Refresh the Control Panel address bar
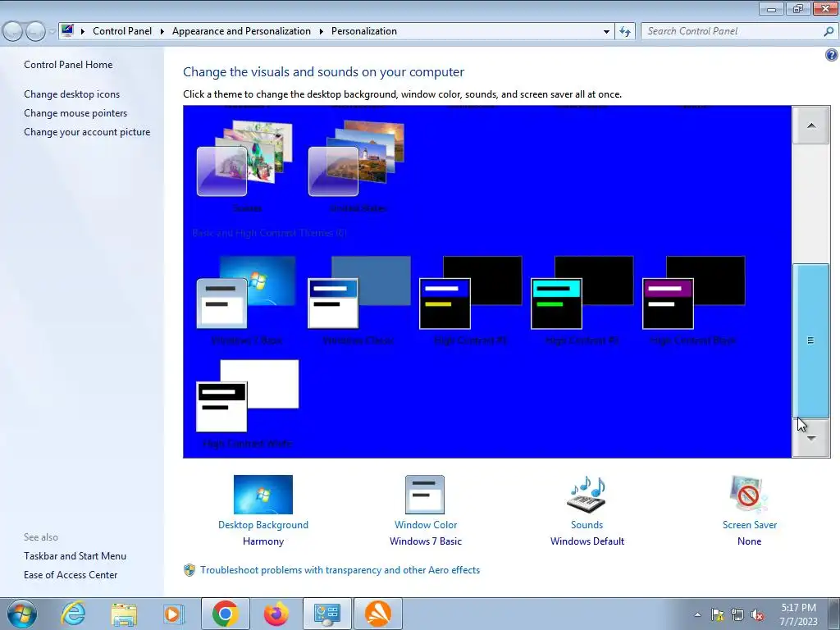Screen dimensions: 840x630 tap(624, 31)
